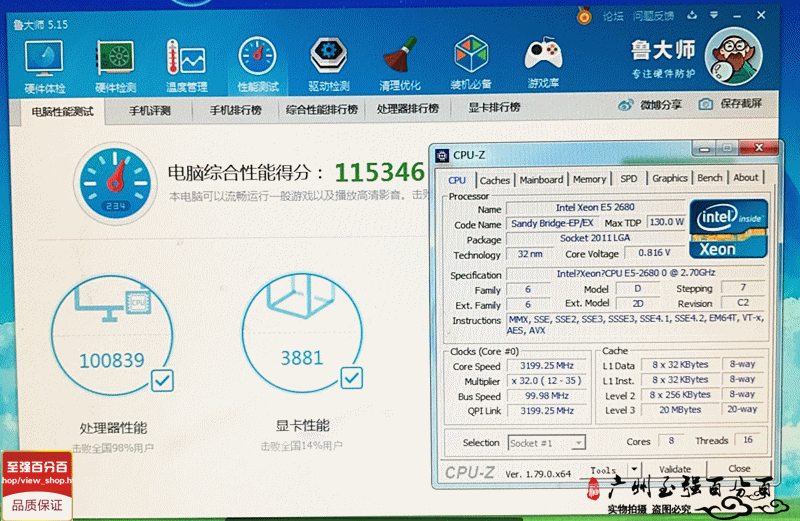Open the 装机必备 cube icon
Viewport: 800px width, 521px height.
[471, 62]
